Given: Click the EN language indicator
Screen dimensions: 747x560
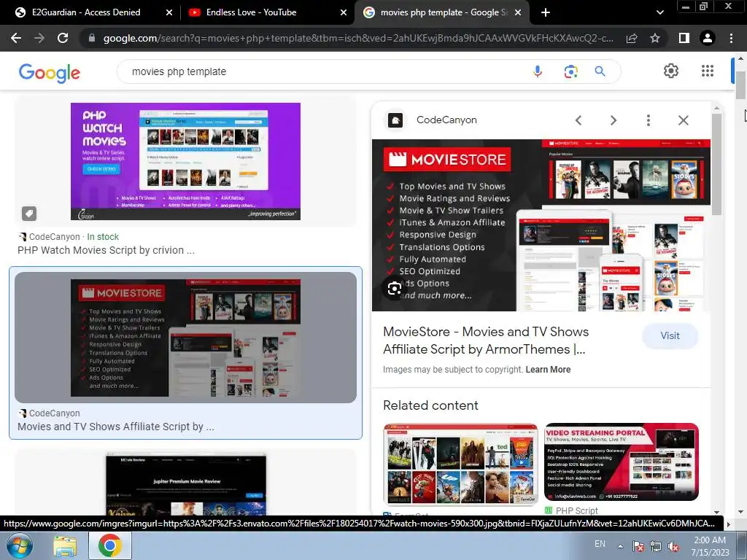Looking at the screenshot, I should [x=600, y=544].
